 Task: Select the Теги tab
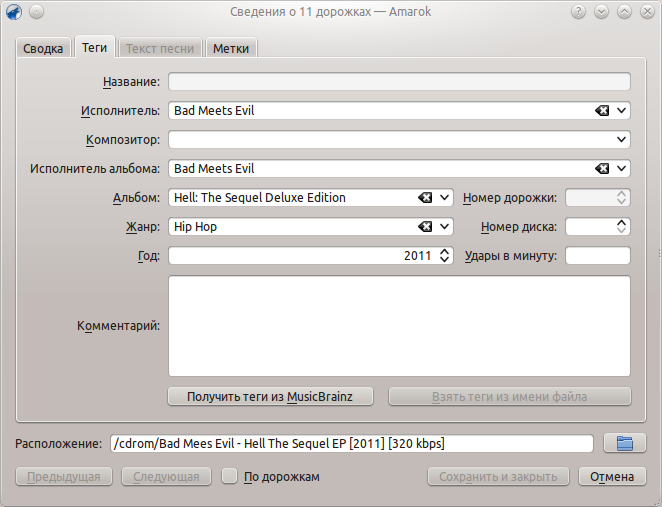(x=95, y=47)
